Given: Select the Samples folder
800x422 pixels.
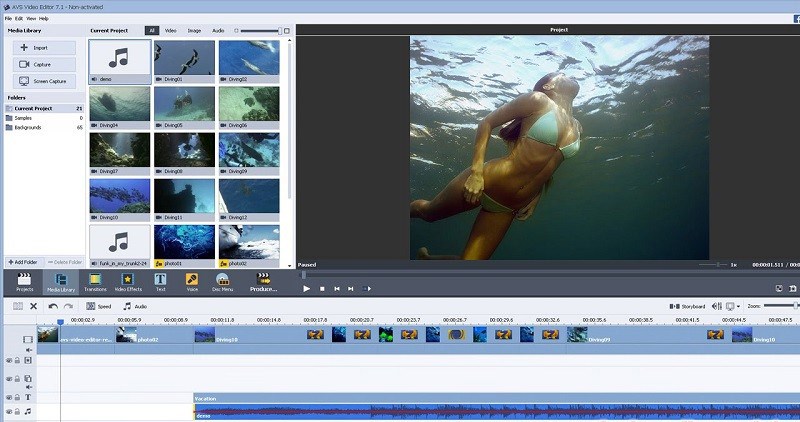Looking at the screenshot, I should coord(44,118).
